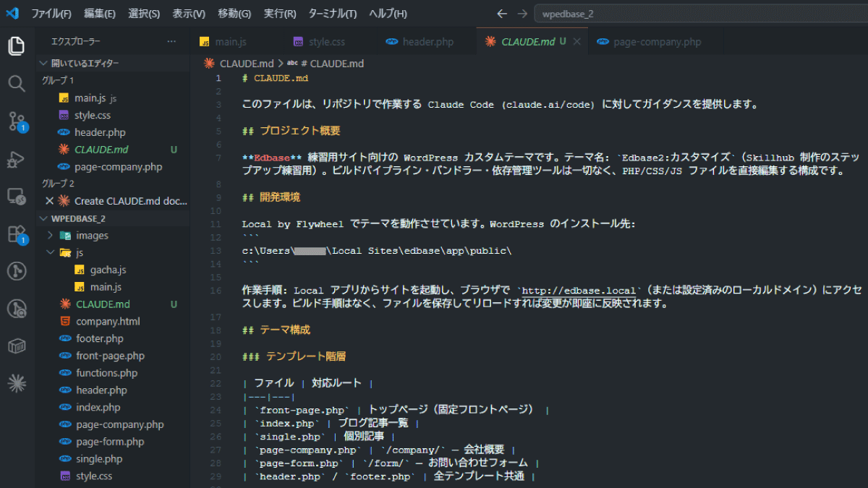Image resolution: width=868 pixels, height=488 pixels.
Task: Open the Claude Code starburst icon in activity bar
Action: point(16,384)
